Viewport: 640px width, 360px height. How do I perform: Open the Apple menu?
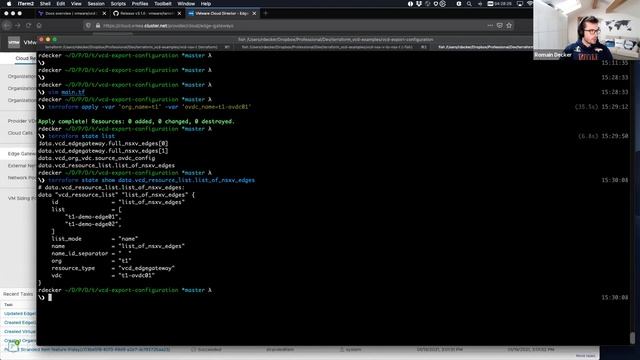[9, 4]
